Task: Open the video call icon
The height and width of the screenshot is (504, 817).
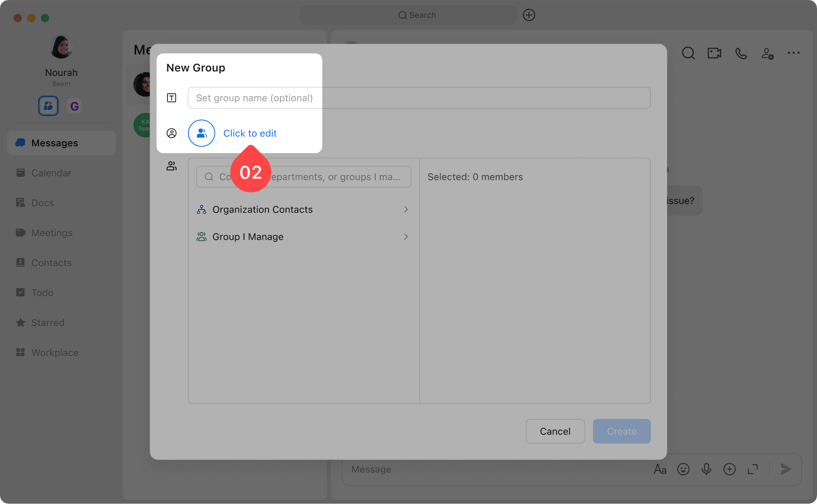Action: pyautogui.click(x=714, y=53)
